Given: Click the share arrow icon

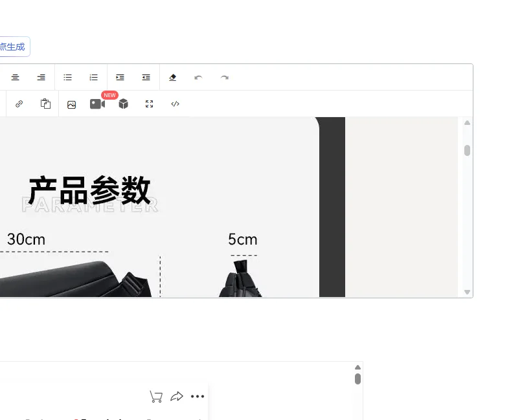Looking at the screenshot, I should coord(177,397).
